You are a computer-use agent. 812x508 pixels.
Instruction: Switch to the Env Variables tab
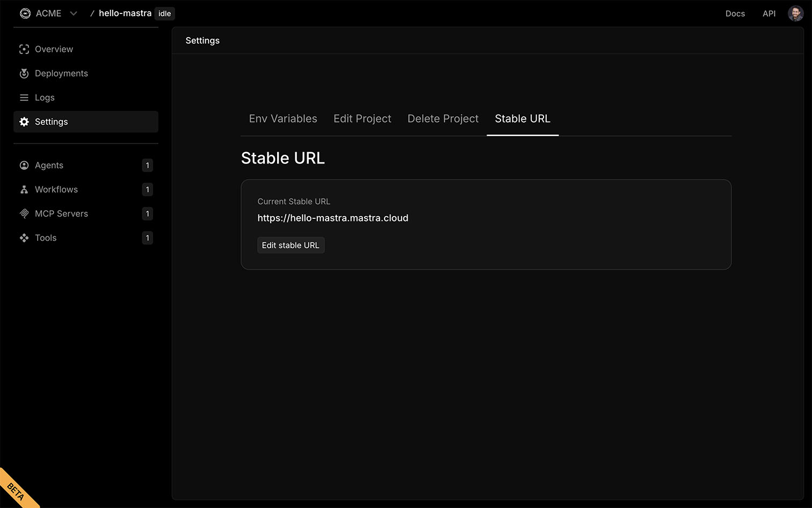pos(283,119)
